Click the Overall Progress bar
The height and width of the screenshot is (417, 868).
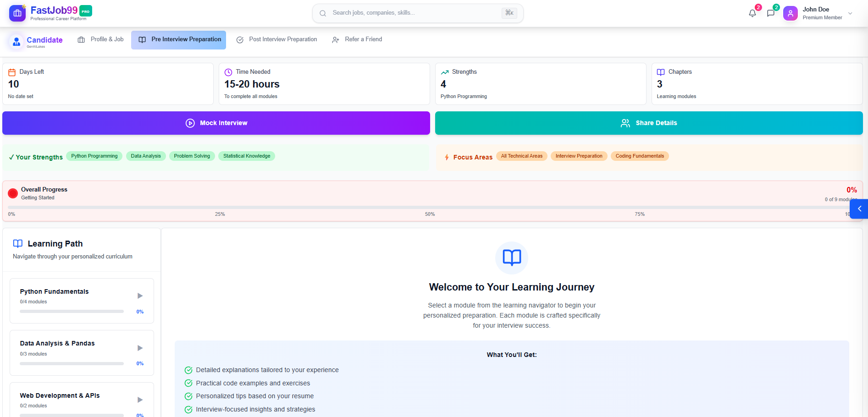pos(429,208)
